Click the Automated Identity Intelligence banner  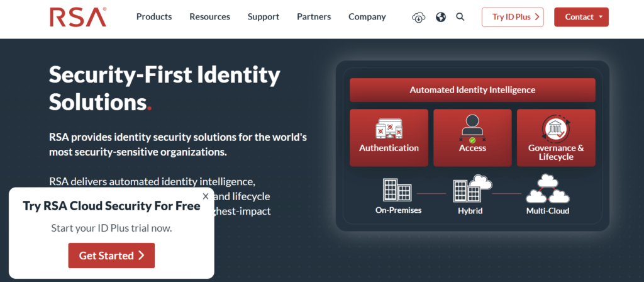click(x=472, y=89)
